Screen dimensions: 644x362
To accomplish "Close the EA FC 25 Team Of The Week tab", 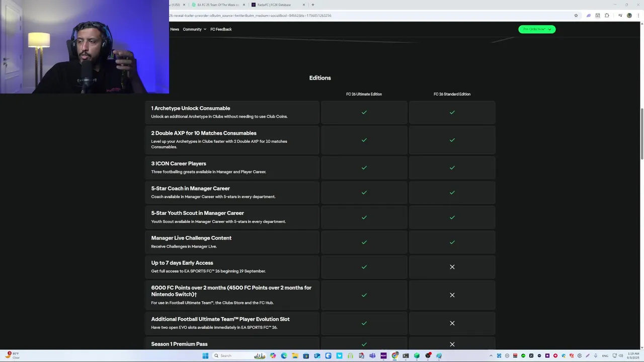I will click(x=244, y=5).
